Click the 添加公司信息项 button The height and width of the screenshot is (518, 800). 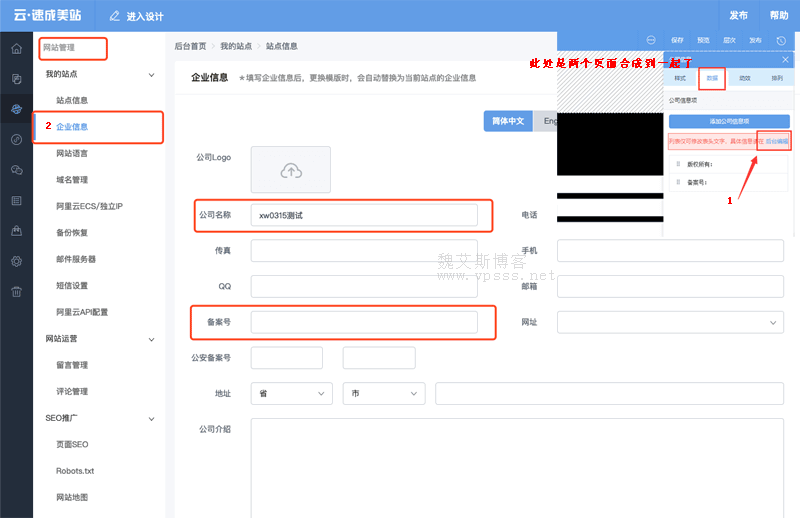(728, 121)
